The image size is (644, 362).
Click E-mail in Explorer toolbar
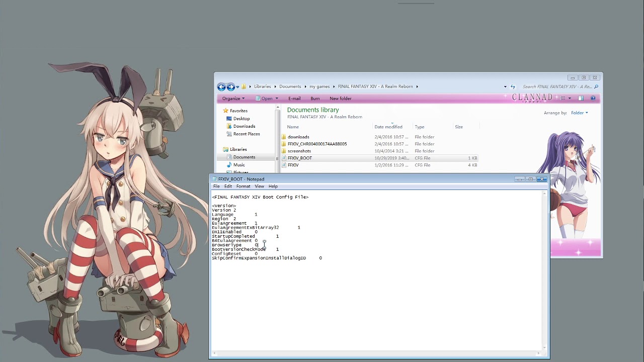294,99
